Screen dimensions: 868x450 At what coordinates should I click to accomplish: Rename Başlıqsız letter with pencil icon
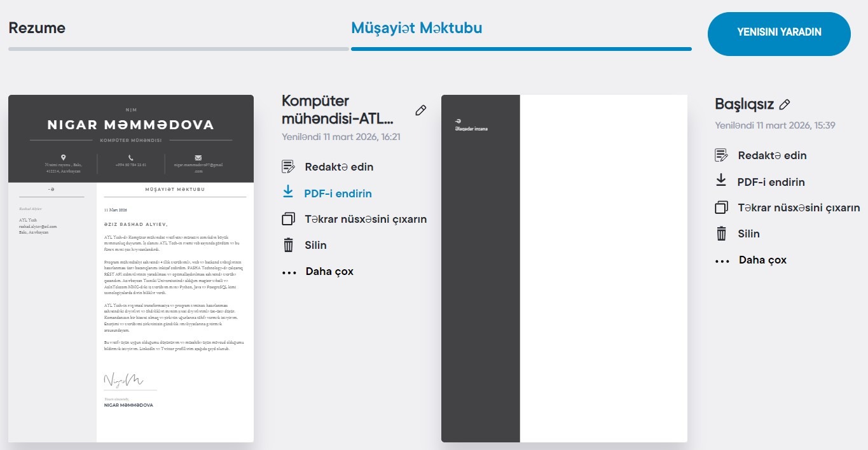tap(785, 104)
